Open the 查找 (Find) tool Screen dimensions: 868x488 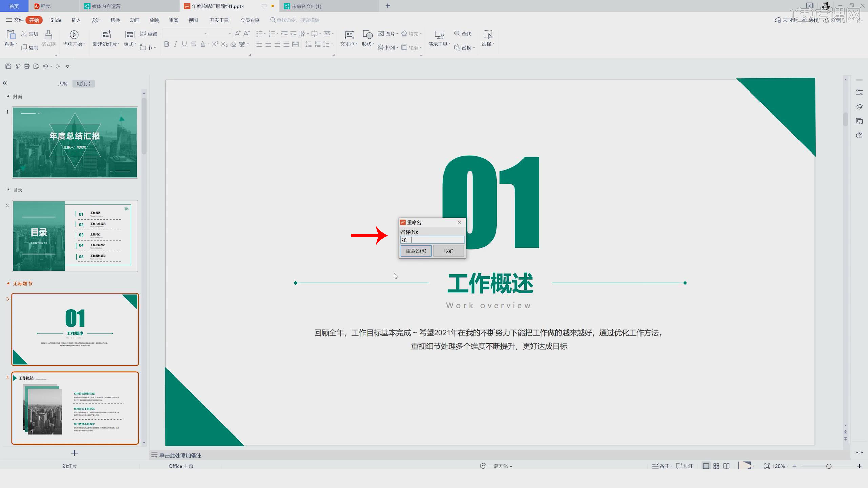click(x=463, y=34)
